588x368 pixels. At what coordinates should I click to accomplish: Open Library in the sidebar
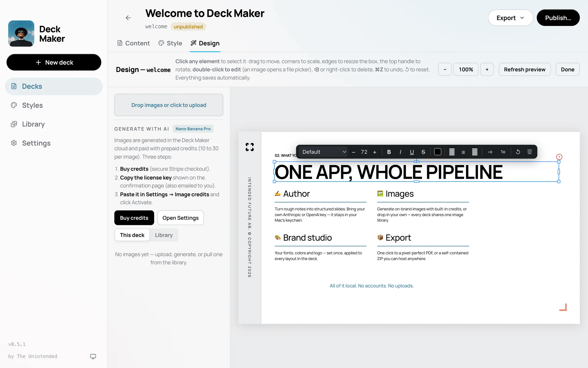pyautogui.click(x=54, y=124)
